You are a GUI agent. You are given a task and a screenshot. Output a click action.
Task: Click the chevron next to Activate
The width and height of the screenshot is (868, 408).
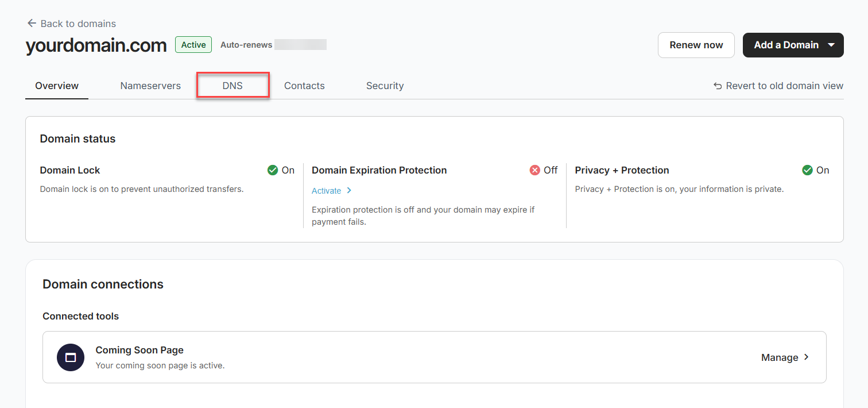coord(349,191)
